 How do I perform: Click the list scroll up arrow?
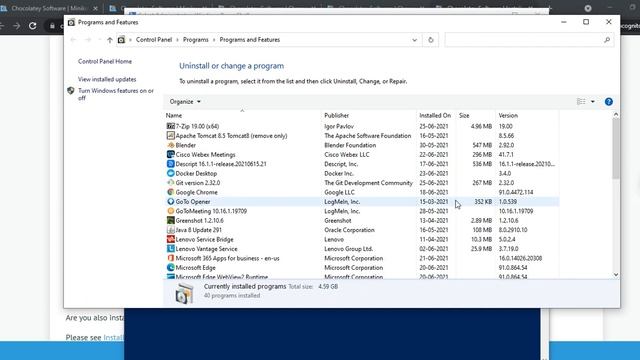[616, 115]
